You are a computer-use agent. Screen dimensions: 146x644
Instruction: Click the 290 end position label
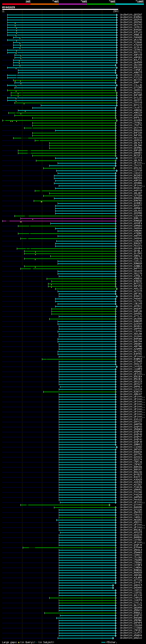(x=115, y=11)
